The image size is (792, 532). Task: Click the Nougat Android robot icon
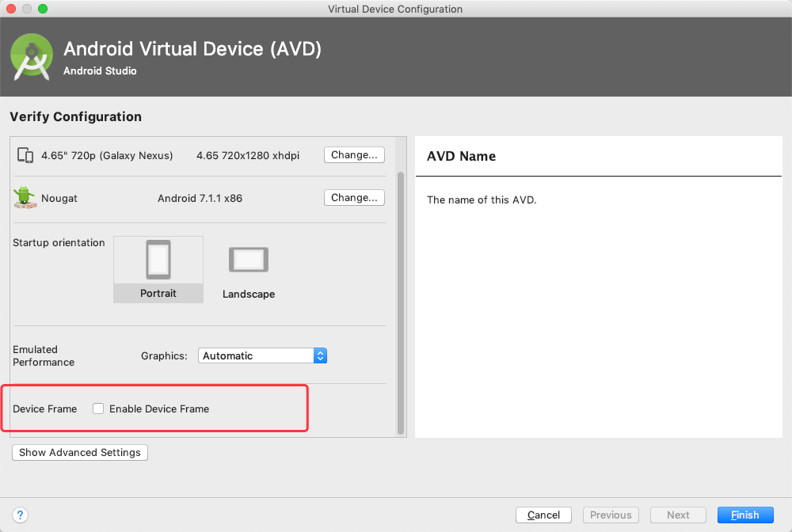[25, 197]
